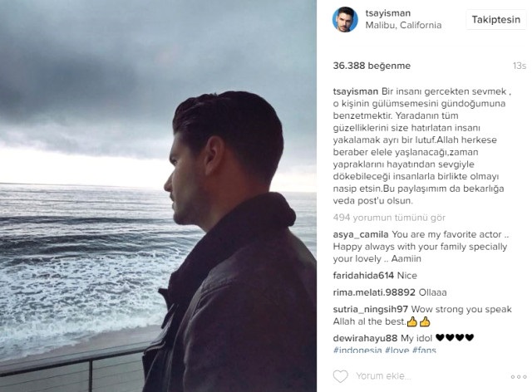Open the #indonesia hashtag
The height and width of the screenshot is (392, 532).
(357, 350)
